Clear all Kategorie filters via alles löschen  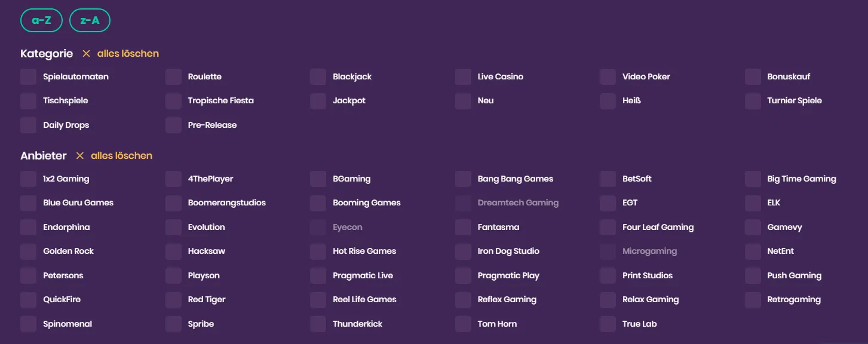128,54
